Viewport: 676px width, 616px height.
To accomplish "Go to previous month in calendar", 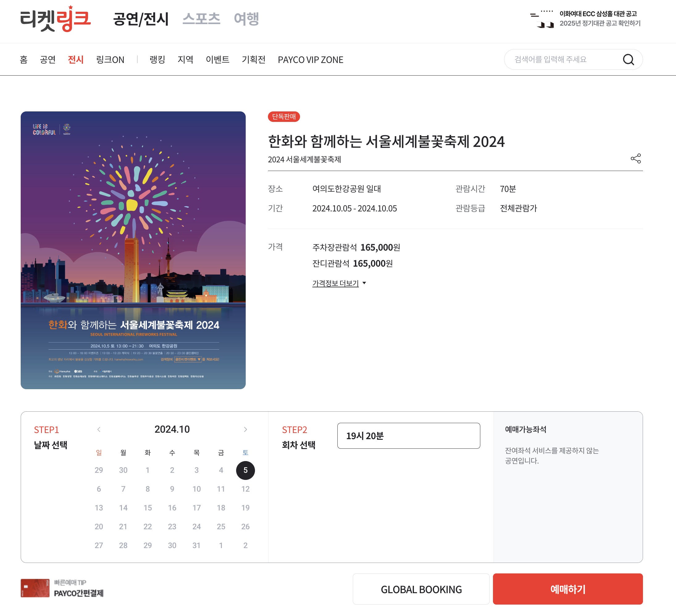I will click(x=98, y=429).
